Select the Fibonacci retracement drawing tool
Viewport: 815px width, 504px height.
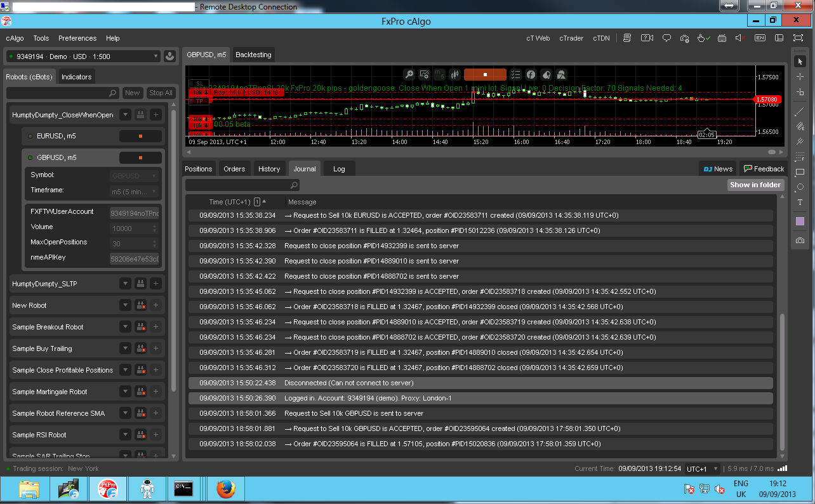[x=800, y=156]
